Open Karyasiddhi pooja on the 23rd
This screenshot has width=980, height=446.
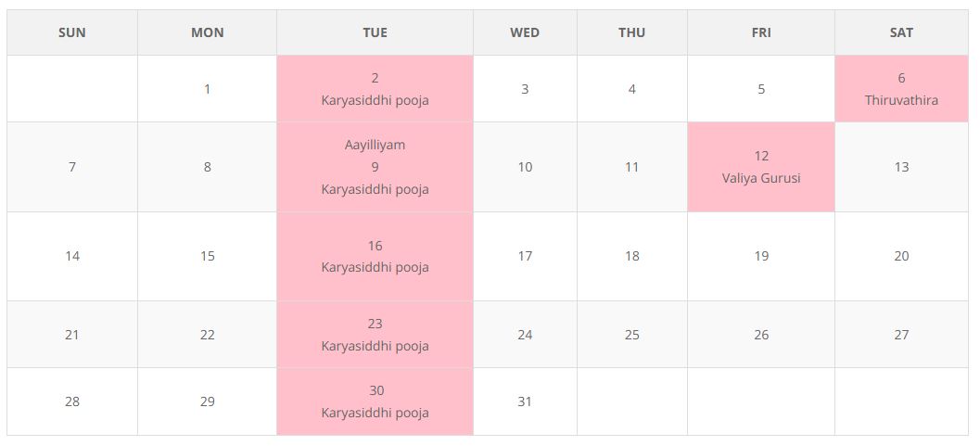click(x=375, y=346)
